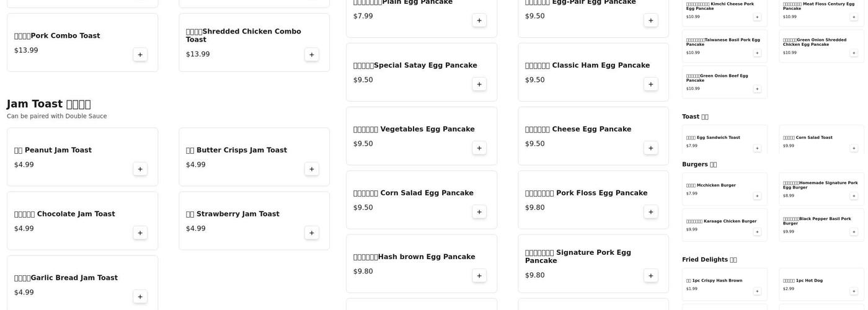Add Special Satay Egg Pancake
868x310 pixels.
[x=479, y=84]
